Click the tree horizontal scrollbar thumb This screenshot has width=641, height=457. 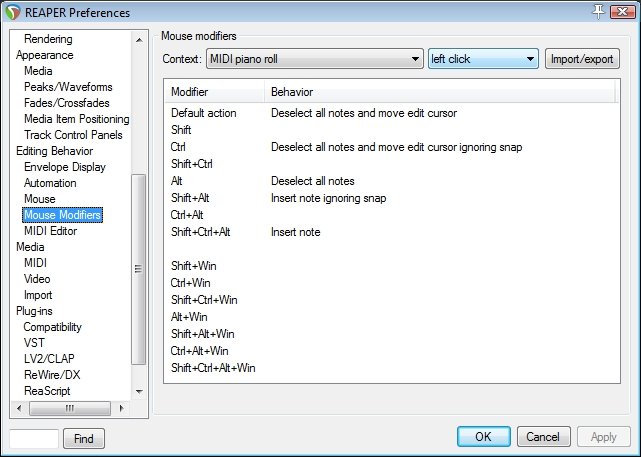(x=70, y=408)
